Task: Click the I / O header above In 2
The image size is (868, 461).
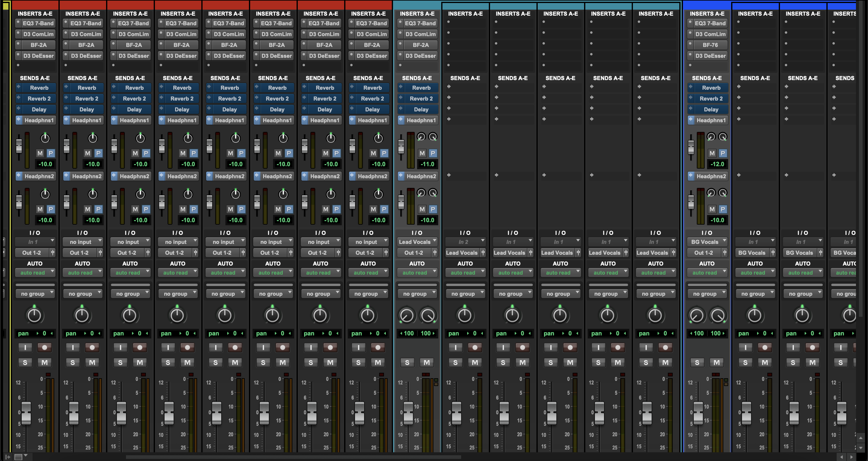Action: coord(465,233)
